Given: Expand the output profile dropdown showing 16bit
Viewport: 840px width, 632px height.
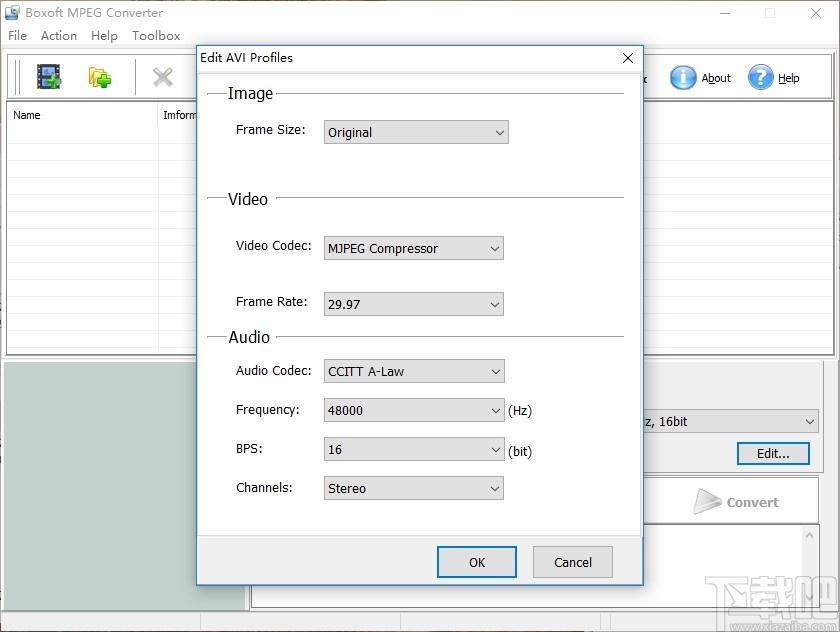Looking at the screenshot, I should pyautogui.click(x=731, y=422).
